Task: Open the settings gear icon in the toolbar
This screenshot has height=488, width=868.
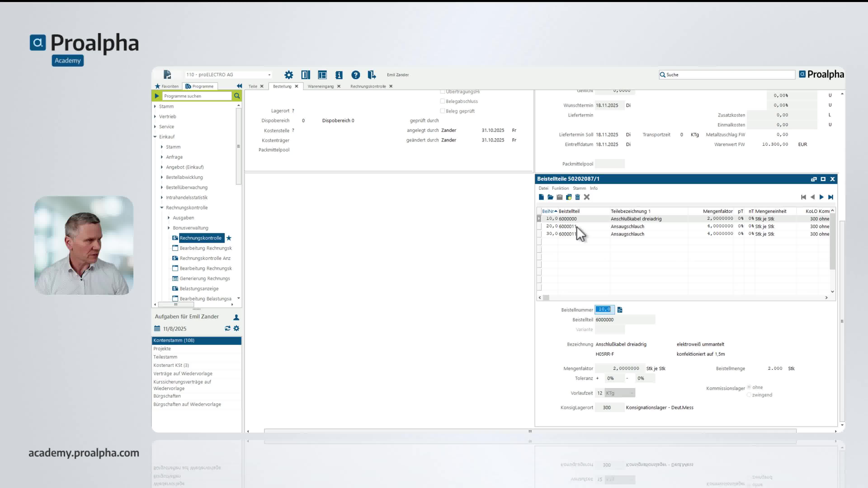Action: [288, 75]
